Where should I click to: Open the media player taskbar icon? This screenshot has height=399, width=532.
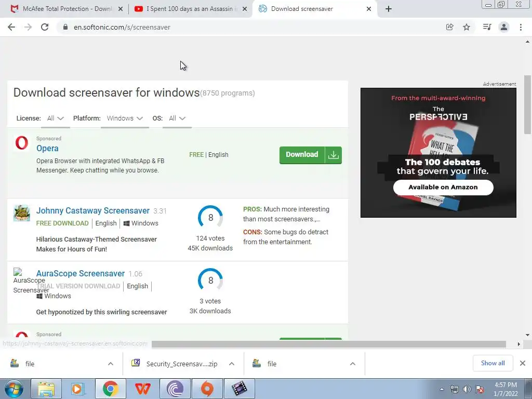pos(78,389)
